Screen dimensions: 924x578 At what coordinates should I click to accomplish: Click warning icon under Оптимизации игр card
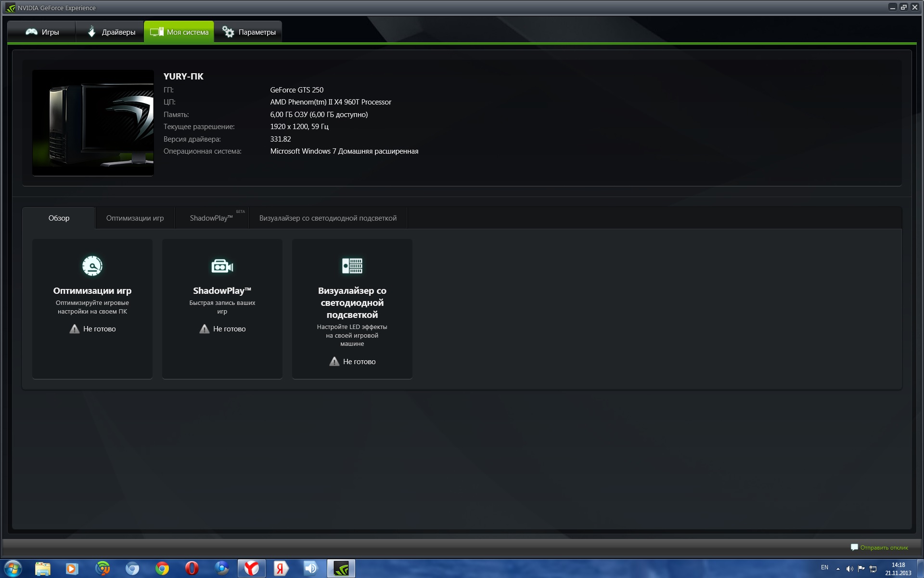(74, 329)
